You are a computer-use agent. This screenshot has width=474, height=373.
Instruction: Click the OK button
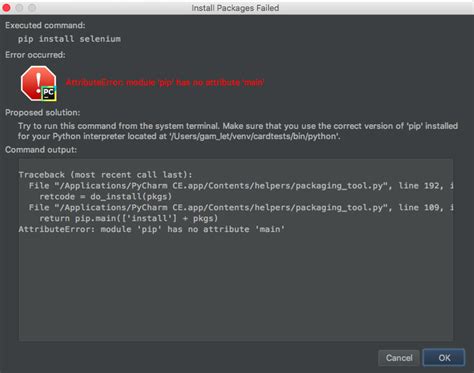pyautogui.click(x=444, y=358)
